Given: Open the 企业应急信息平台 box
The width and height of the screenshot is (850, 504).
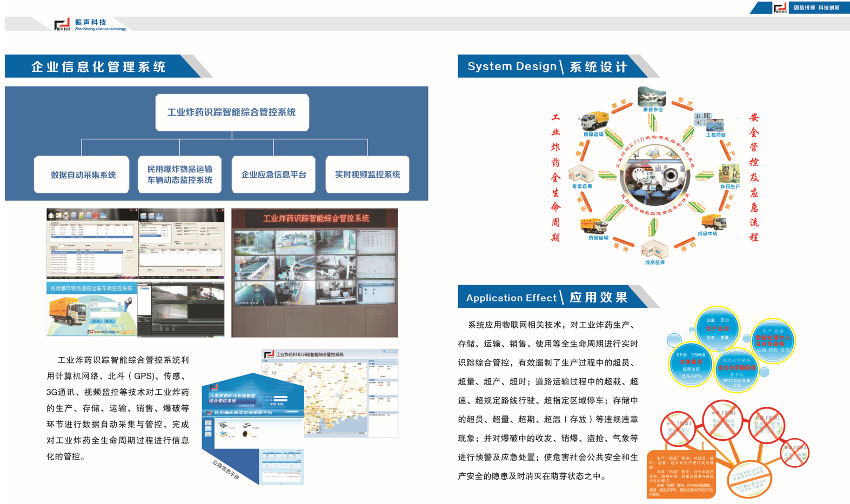Looking at the screenshot, I should click(x=273, y=174).
